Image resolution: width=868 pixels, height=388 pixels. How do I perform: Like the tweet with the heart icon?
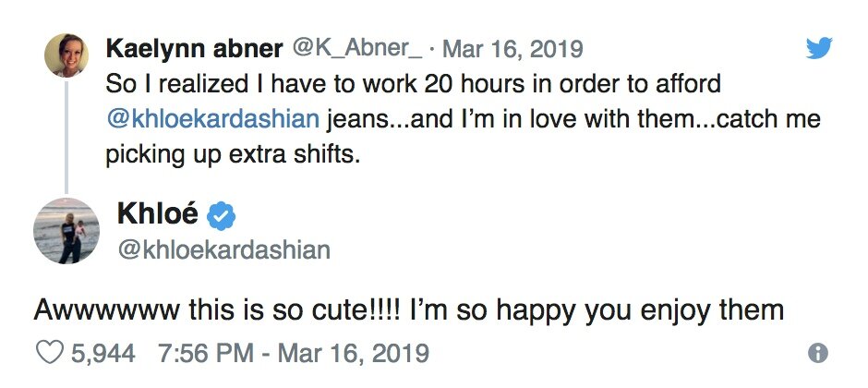(47, 352)
